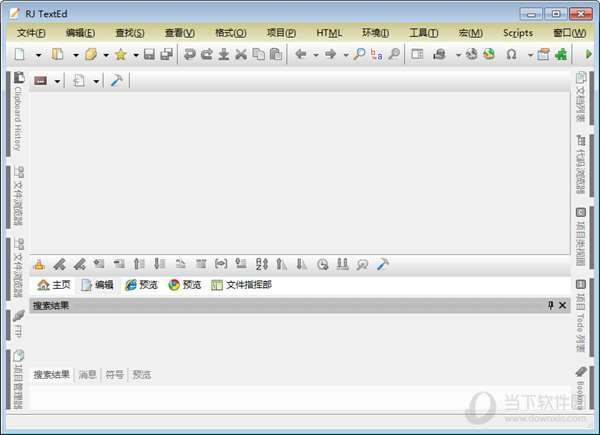This screenshot has width=600, height=435.
Task: Expand the red panel icon dropdown arrow
Action: 57,81
